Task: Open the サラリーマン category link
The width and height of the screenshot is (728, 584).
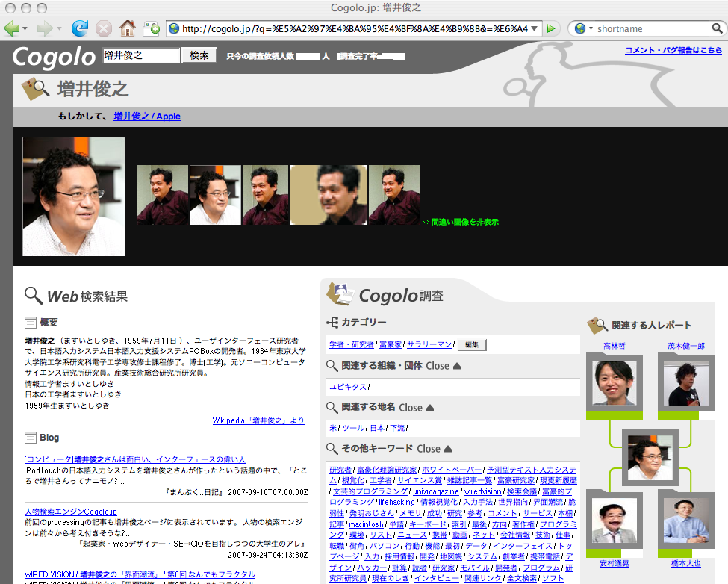Action: 429,344
